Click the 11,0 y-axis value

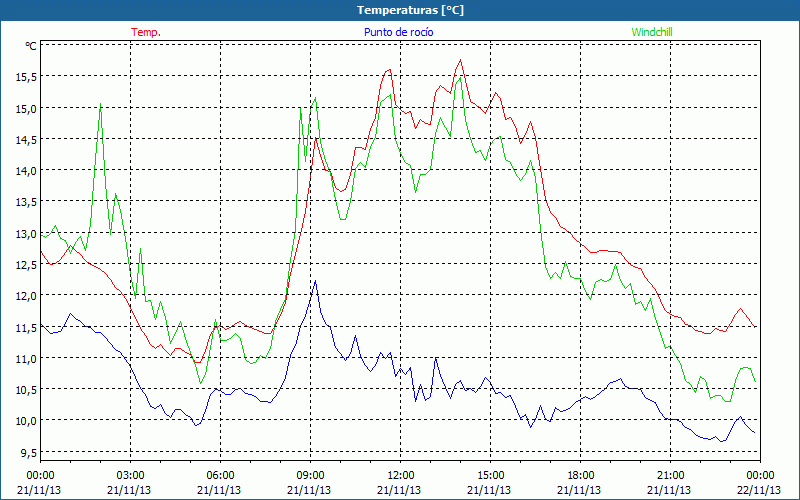[26, 358]
